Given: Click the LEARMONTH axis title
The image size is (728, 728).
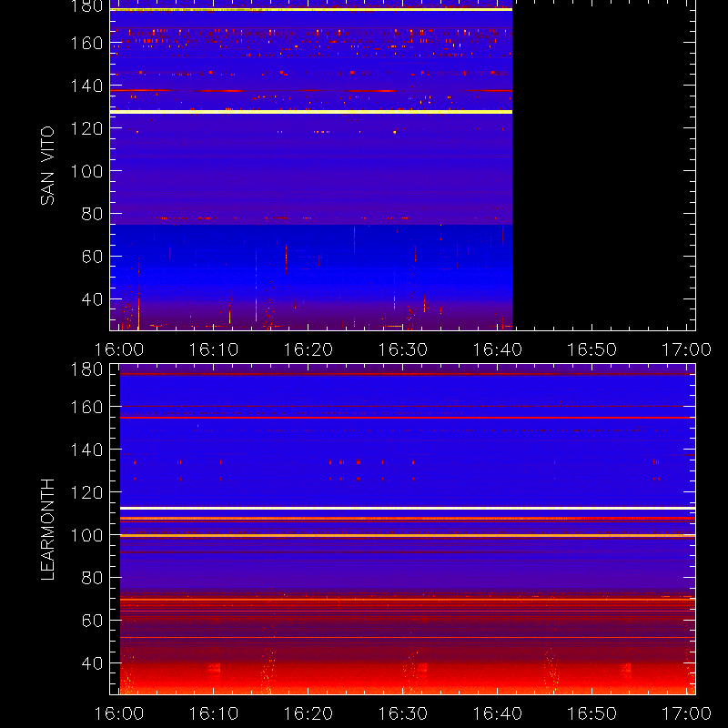Looking at the screenshot, I should coord(47,530).
